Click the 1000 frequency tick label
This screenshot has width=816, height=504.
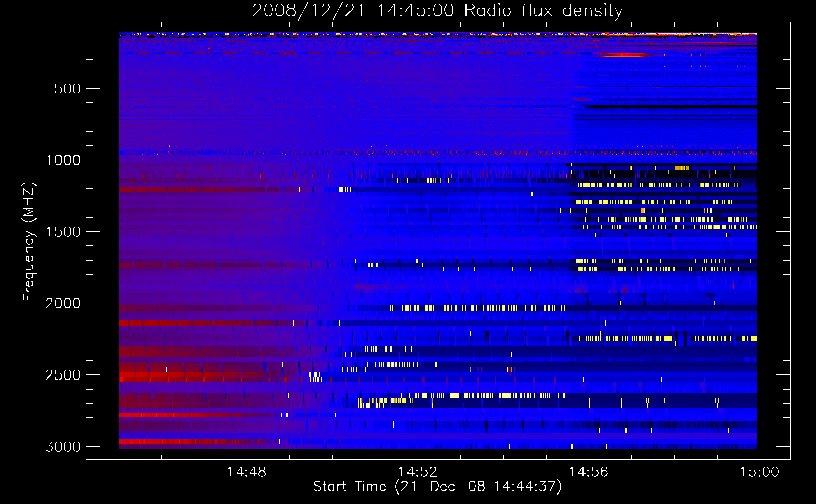[63, 160]
